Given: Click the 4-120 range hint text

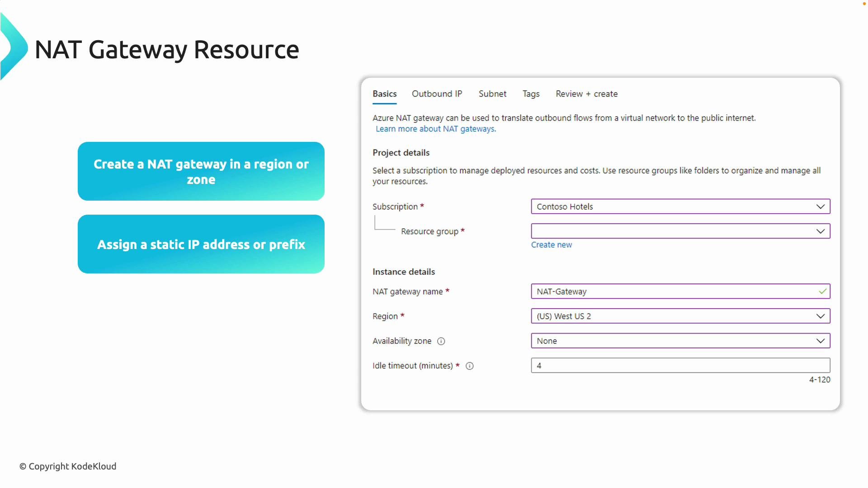Looking at the screenshot, I should click(x=820, y=380).
